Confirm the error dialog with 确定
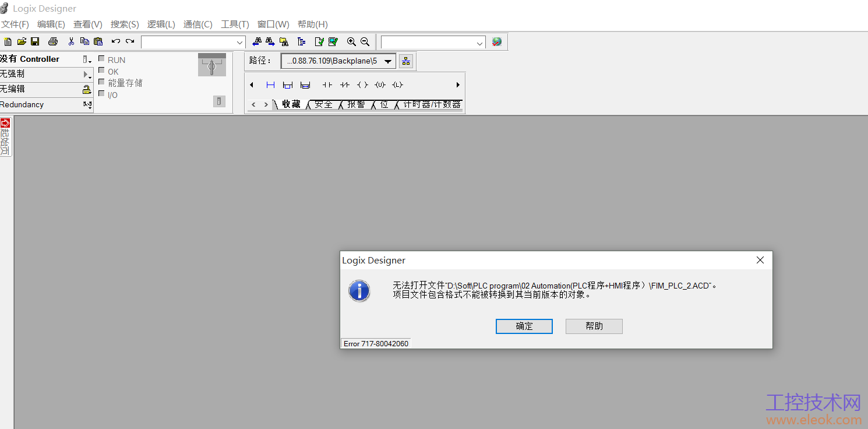The height and width of the screenshot is (429, 868). point(524,326)
